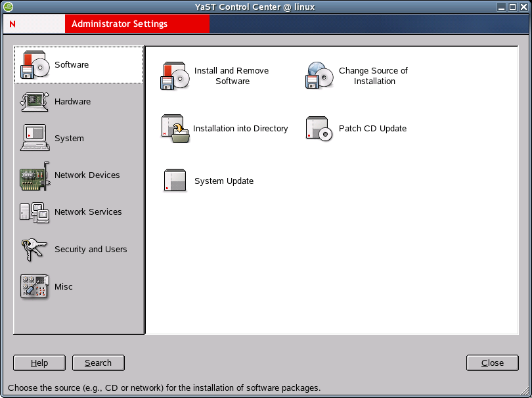Click the Patch CD Update text
This screenshot has height=398, width=532.
(373, 129)
